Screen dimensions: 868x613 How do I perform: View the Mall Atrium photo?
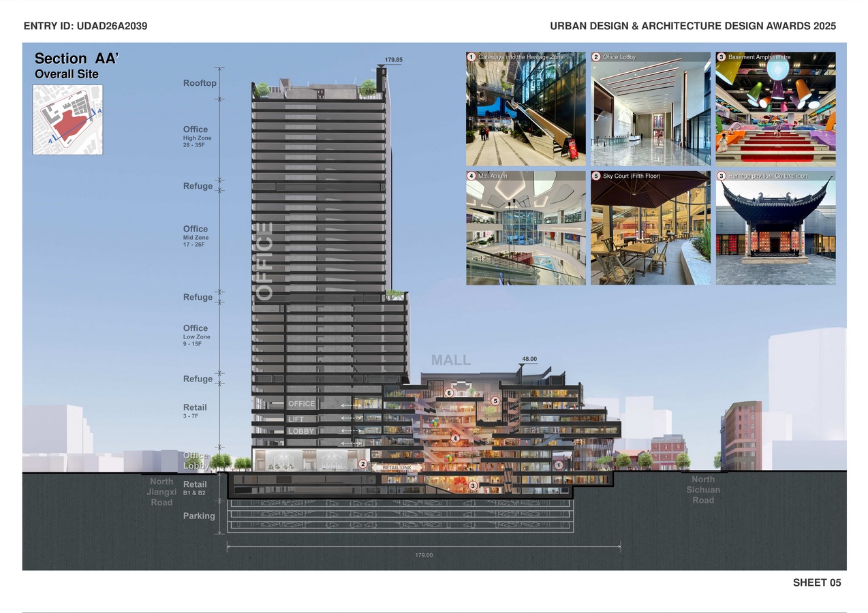[x=525, y=227]
